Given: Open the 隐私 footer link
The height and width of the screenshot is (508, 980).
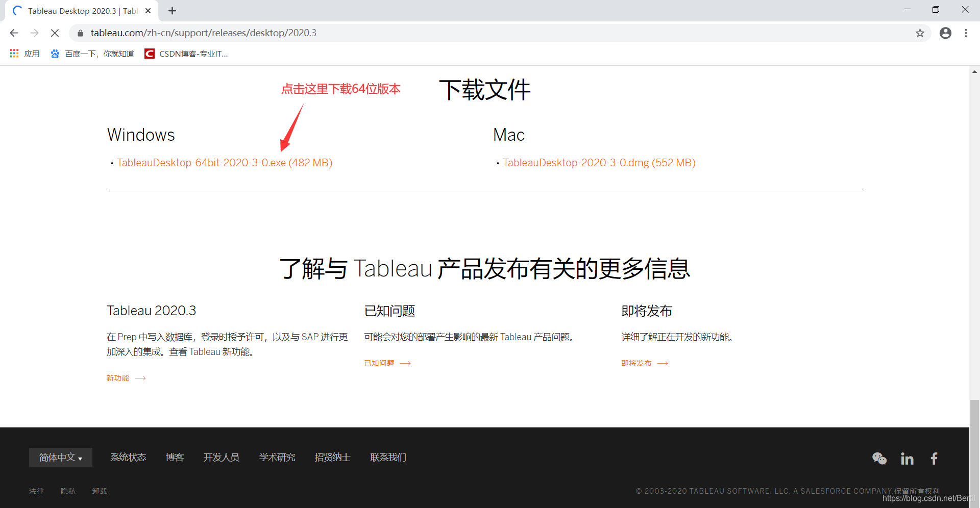Looking at the screenshot, I should [x=68, y=491].
